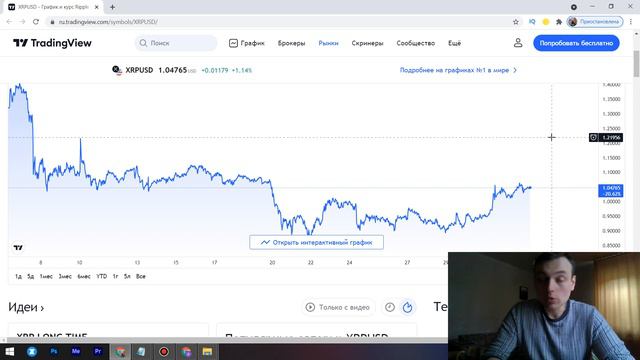Sort ideas by popular flame icon
The height and width of the screenshot is (360, 640).
coord(407,307)
